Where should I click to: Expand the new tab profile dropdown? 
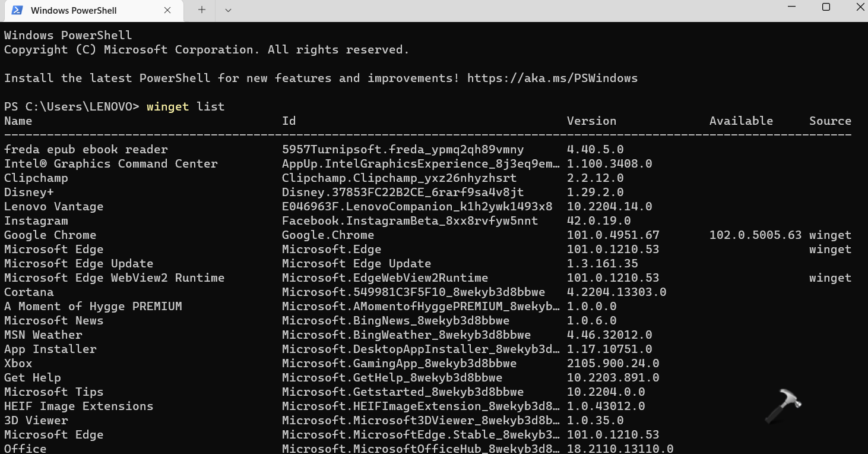pyautogui.click(x=228, y=10)
